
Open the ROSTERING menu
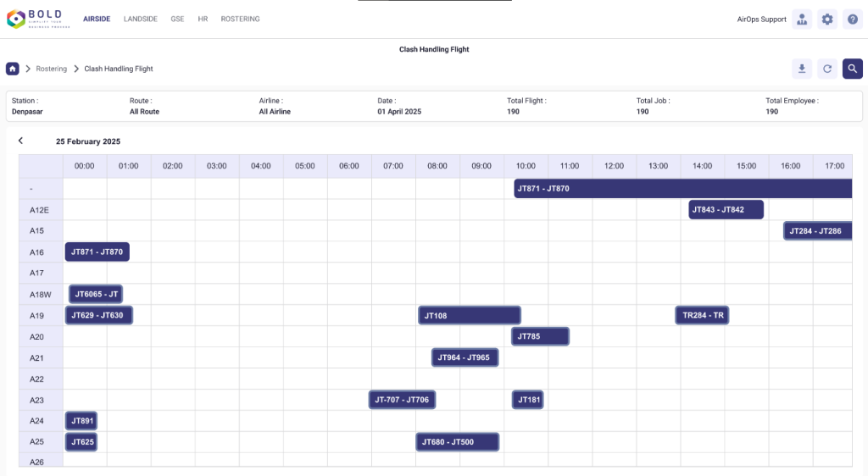coord(240,19)
